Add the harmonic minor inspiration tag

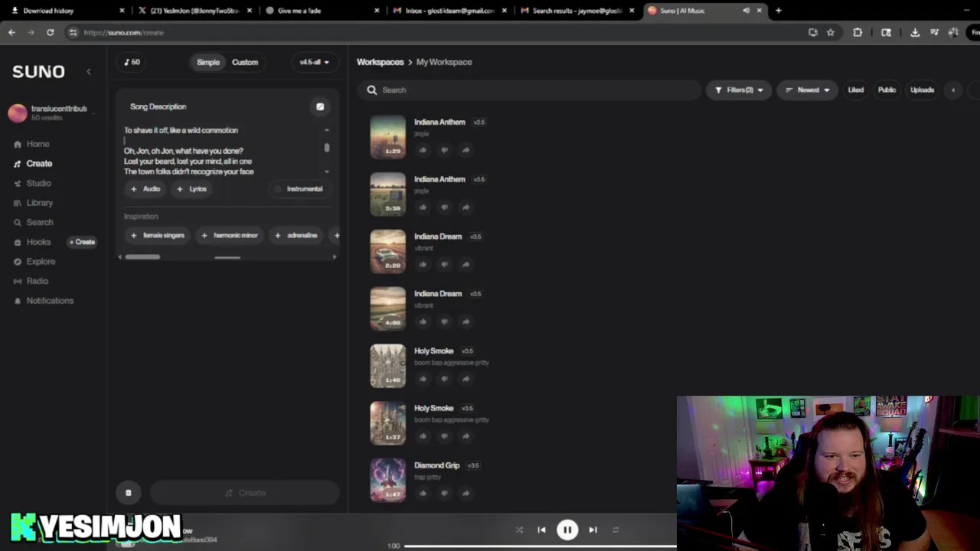tap(230, 236)
